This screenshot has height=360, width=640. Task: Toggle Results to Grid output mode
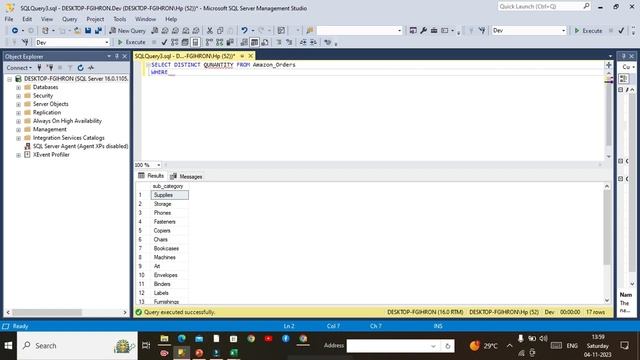pos(254,42)
